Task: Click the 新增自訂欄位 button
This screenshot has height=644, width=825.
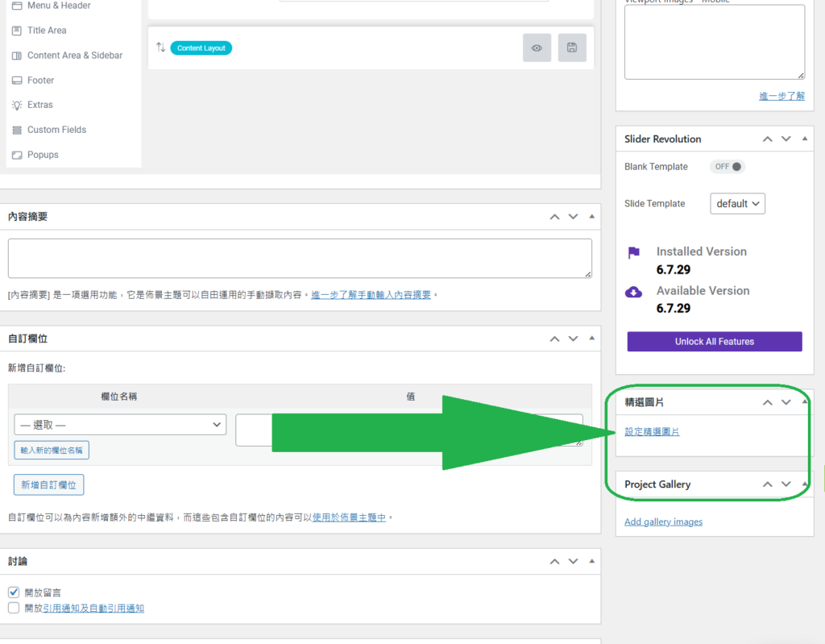Action: point(49,485)
